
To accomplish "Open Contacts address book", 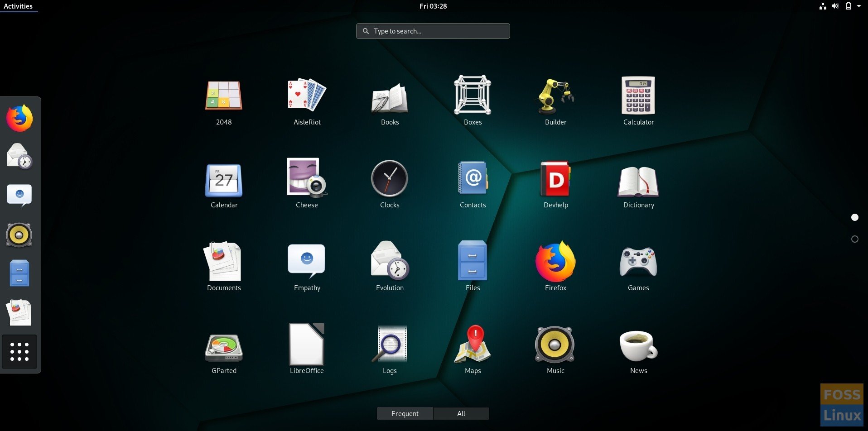I will click(473, 178).
